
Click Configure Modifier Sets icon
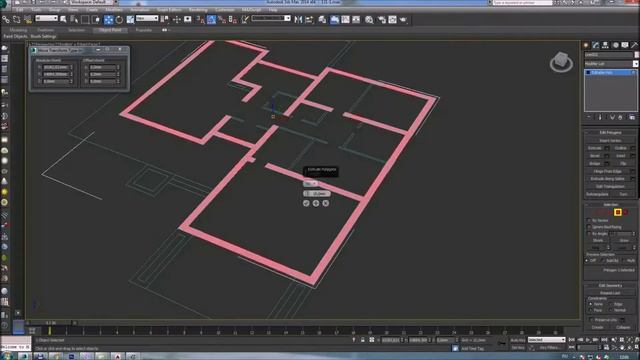point(632,117)
